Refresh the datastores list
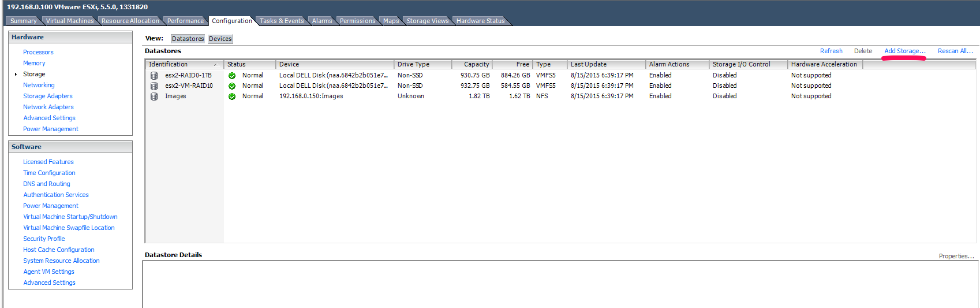This screenshot has width=980, height=308. (831, 51)
